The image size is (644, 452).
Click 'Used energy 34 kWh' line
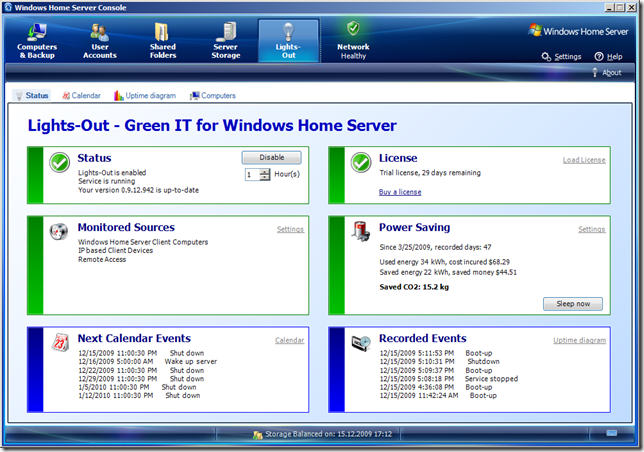(444, 262)
